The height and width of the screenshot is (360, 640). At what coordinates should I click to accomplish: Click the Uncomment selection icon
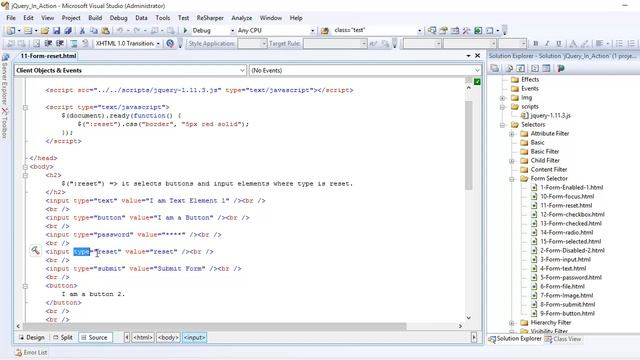pyautogui.click(x=85, y=43)
